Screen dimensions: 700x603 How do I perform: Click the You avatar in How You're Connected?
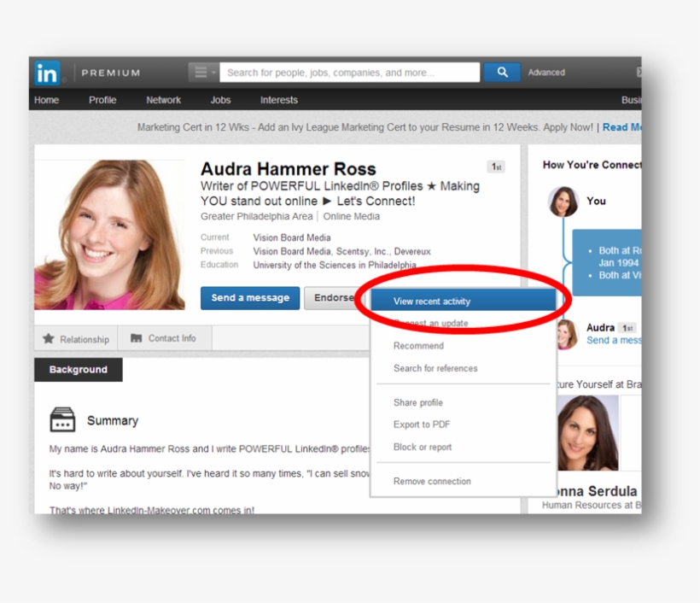563,202
